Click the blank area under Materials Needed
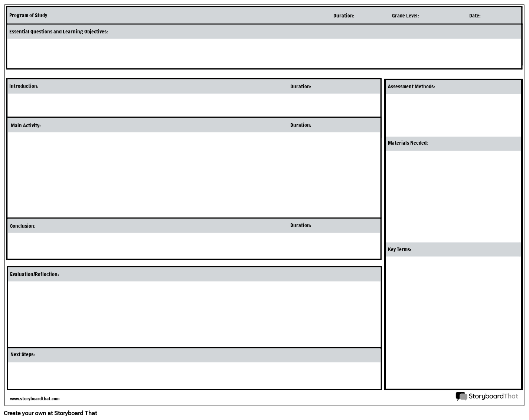The width and height of the screenshot is (529, 420). coord(453,196)
